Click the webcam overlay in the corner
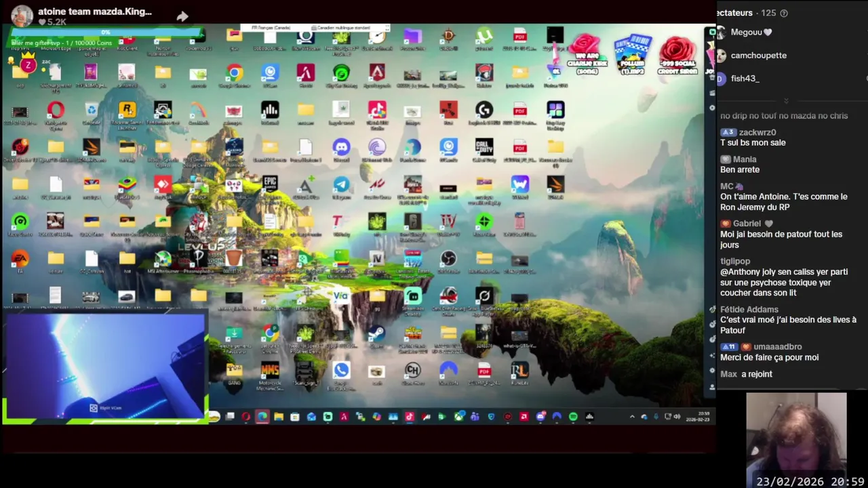 click(x=106, y=368)
